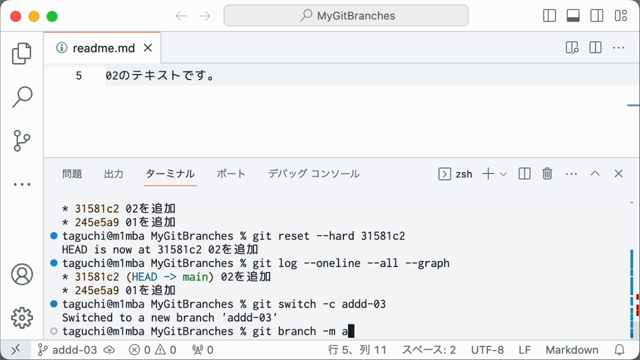Open the launch profile dropdown next to plus
This screenshot has height=360, width=640.
coord(503,174)
